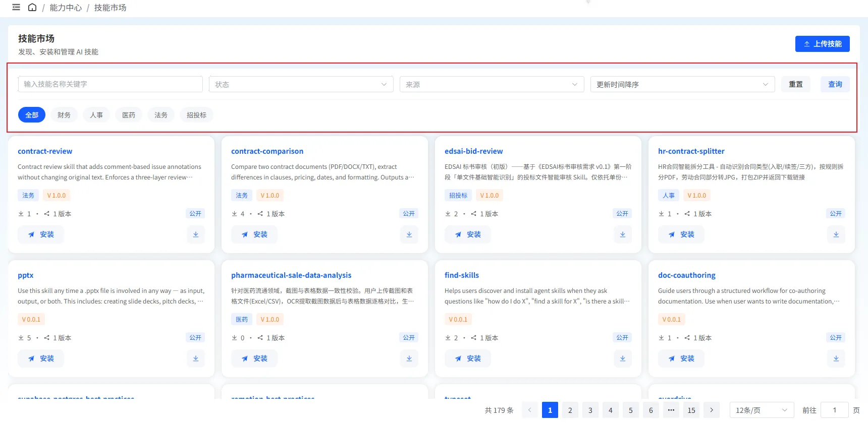868x425 pixels.
Task: Download the hr-contract-splitter skill package
Action: tap(836, 234)
